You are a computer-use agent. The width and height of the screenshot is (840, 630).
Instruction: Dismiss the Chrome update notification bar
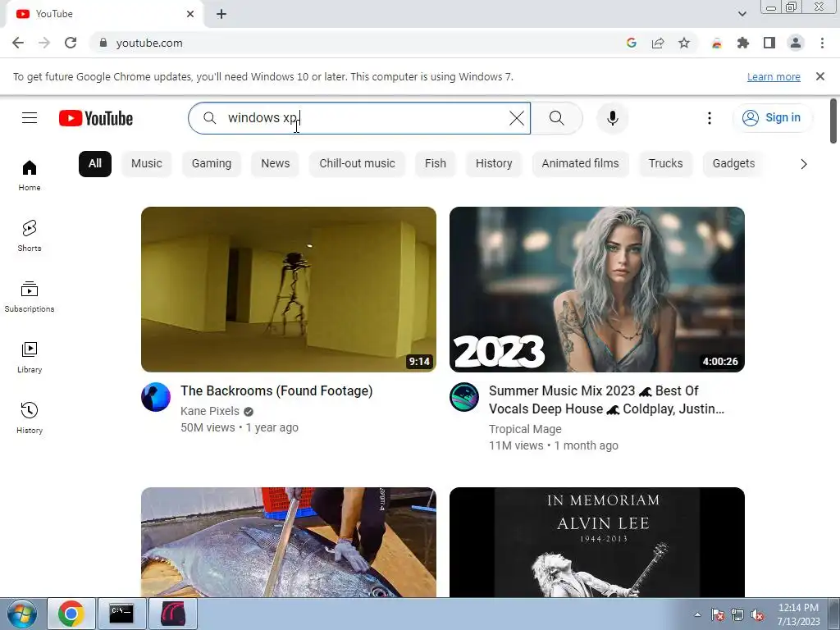[820, 76]
